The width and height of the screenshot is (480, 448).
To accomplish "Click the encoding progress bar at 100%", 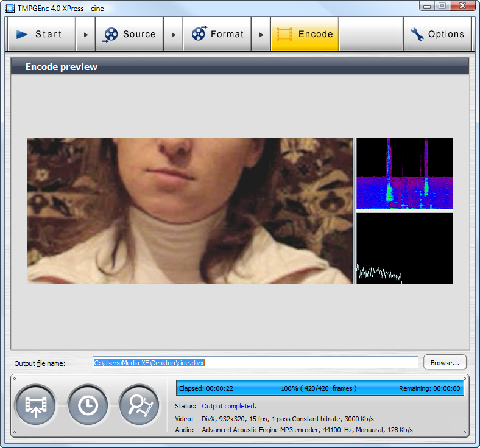I will [320, 388].
